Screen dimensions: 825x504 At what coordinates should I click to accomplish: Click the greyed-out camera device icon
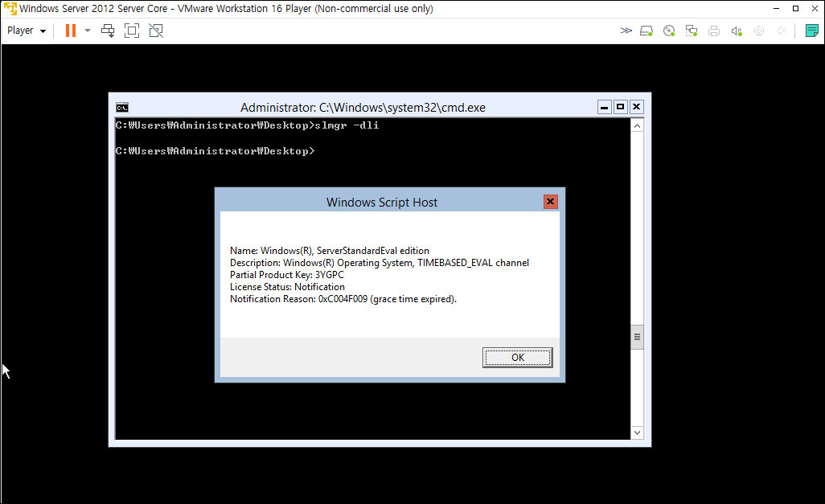coord(759,31)
